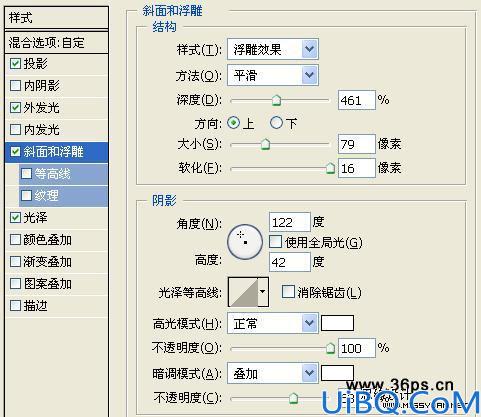Click the shadow 不透明度(C) slider handle
The height and width of the screenshot is (417, 481).
point(293,398)
